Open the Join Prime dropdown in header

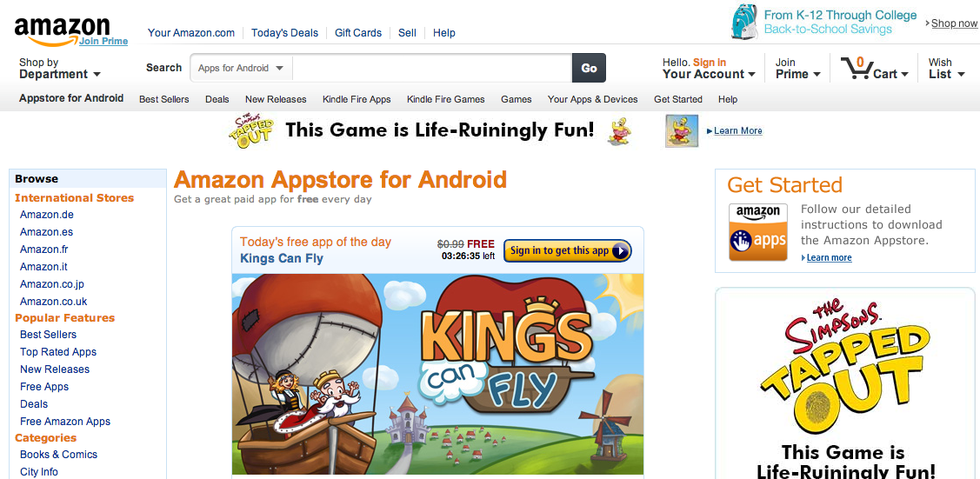pyautogui.click(x=798, y=68)
